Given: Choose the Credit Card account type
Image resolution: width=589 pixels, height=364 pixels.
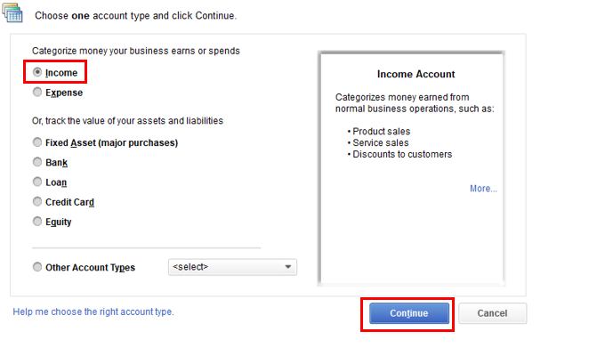Looking at the screenshot, I should click(x=37, y=202).
